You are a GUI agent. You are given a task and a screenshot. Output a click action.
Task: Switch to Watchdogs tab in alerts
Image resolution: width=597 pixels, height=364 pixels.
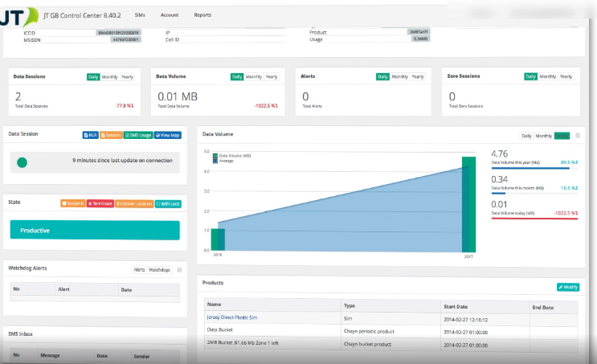(159, 270)
